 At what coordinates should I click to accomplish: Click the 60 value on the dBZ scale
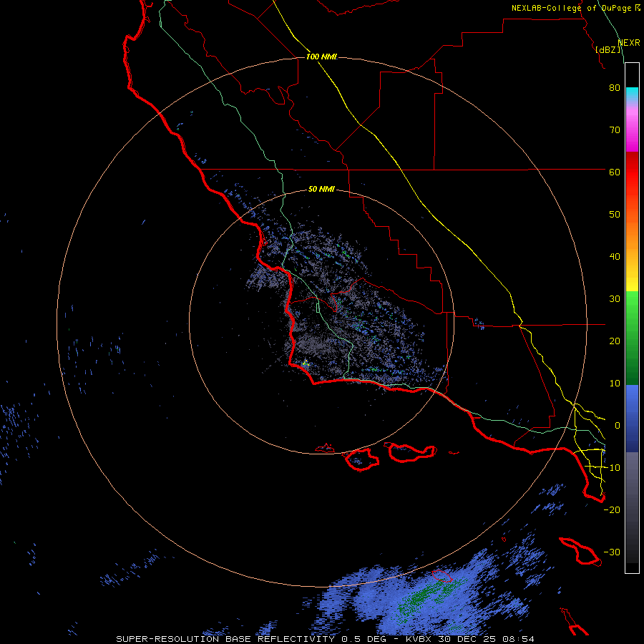pyautogui.click(x=615, y=172)
